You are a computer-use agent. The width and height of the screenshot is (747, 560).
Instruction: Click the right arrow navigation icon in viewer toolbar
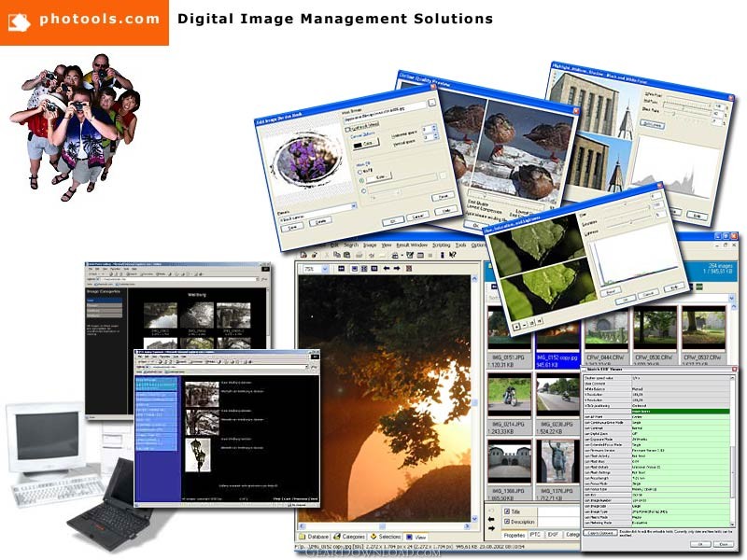tap(399, 269)
